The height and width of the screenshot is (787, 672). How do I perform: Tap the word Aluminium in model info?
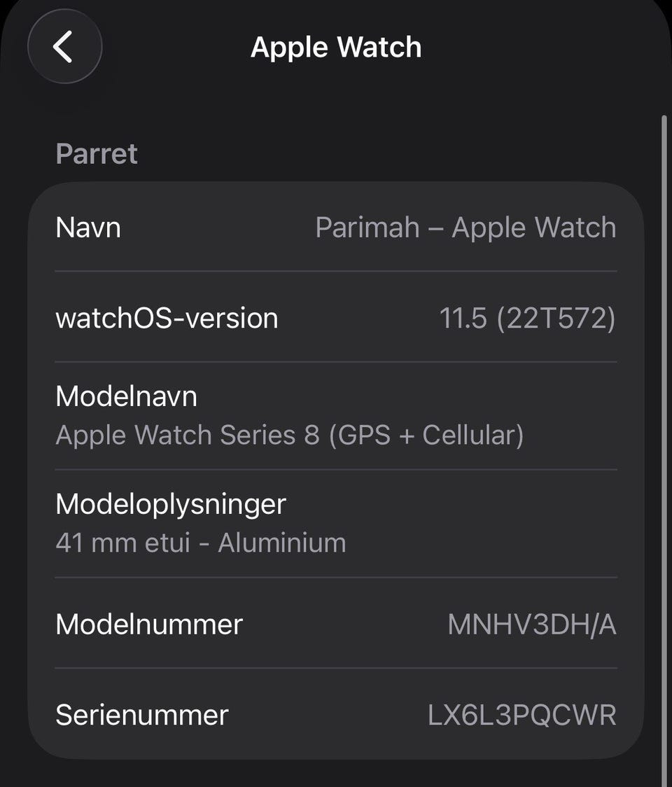click(281, 543)
